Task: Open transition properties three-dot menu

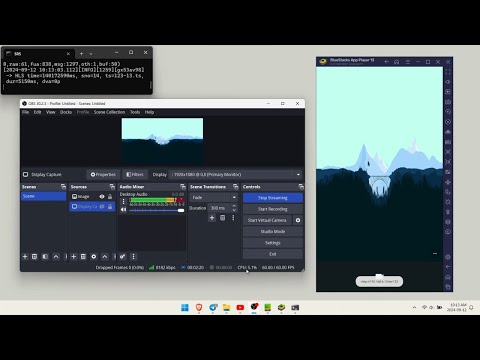Action: (x=233, y=218)
